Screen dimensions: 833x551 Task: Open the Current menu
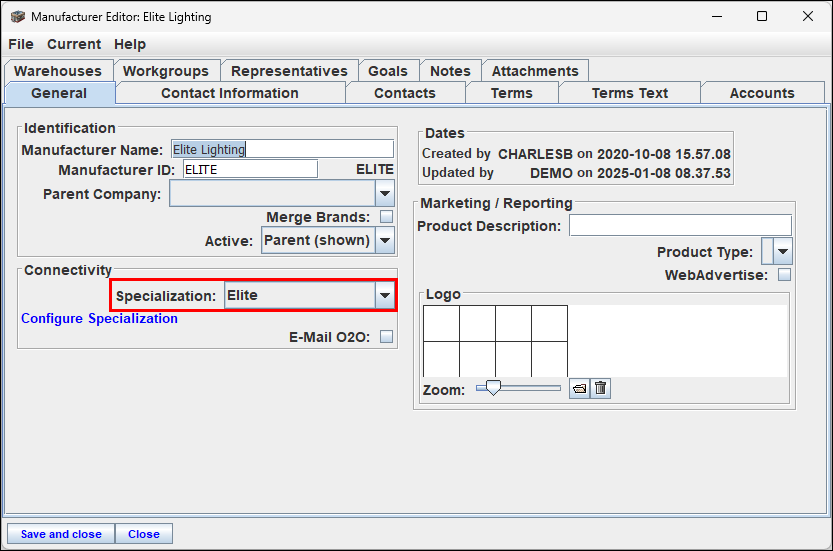pos(74,44)
